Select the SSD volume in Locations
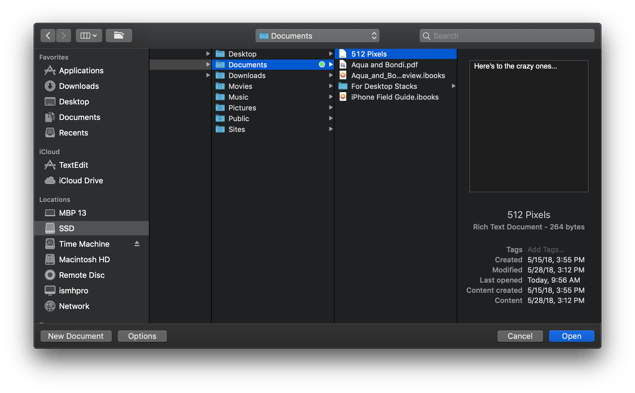This screenshot has width=635, height=393. 92,228
